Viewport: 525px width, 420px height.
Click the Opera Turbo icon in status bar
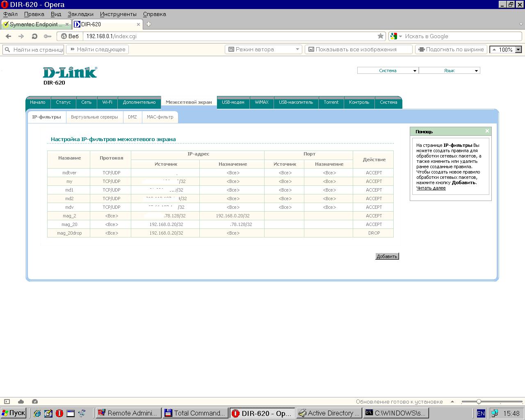(x=35, y=402)
